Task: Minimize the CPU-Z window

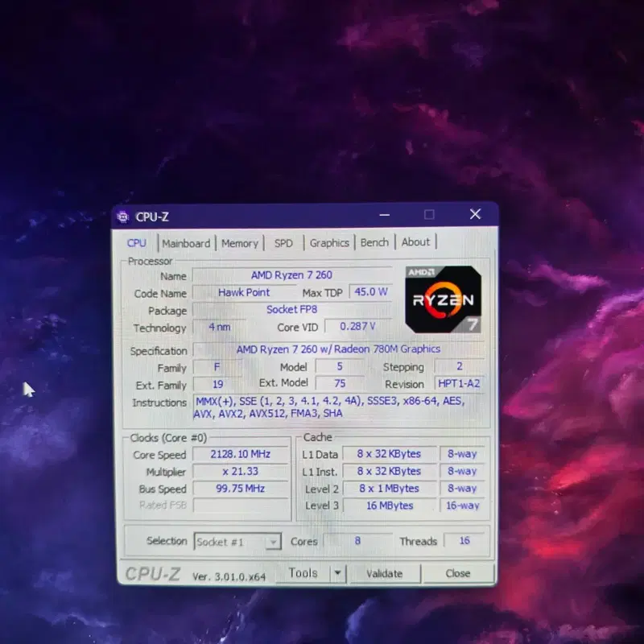Action: 385,214
